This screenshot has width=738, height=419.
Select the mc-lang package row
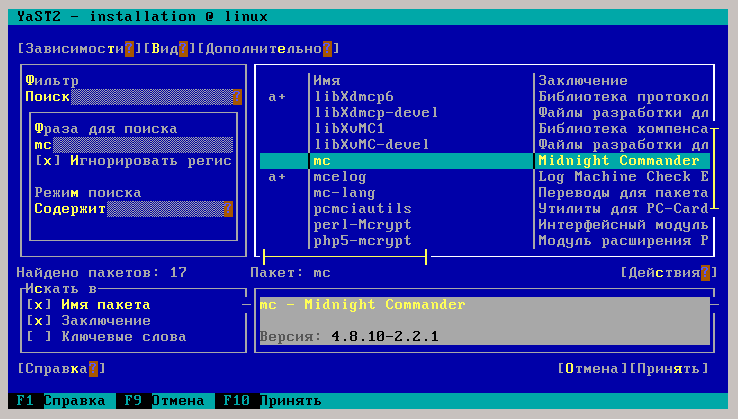coord(485,193)
